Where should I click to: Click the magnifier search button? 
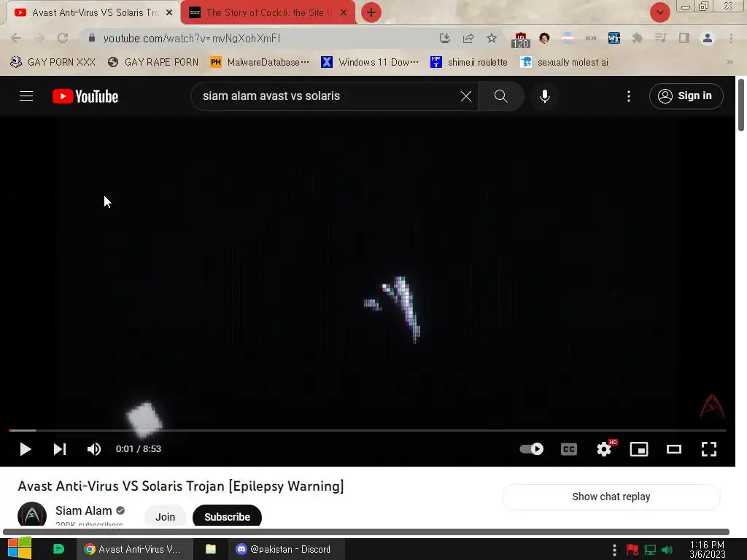(x=500, y=96)
